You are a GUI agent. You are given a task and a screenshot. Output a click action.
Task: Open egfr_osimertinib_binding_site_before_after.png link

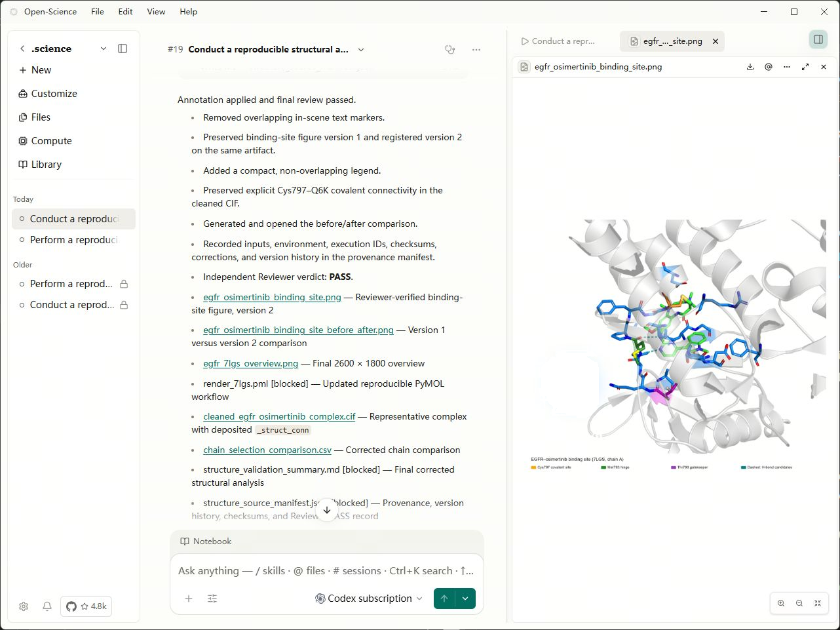[x=298, y=330]
